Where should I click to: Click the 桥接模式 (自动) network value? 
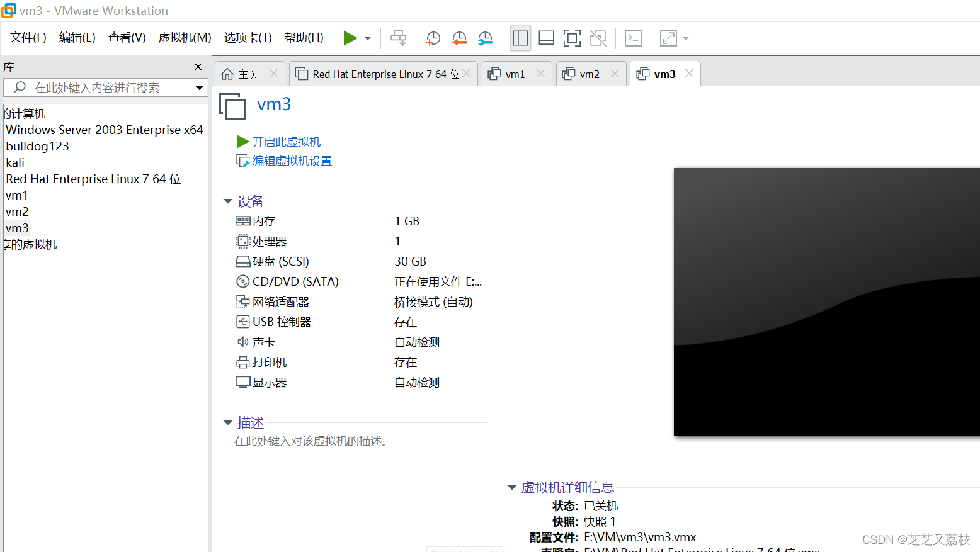(x=433, y=301)
